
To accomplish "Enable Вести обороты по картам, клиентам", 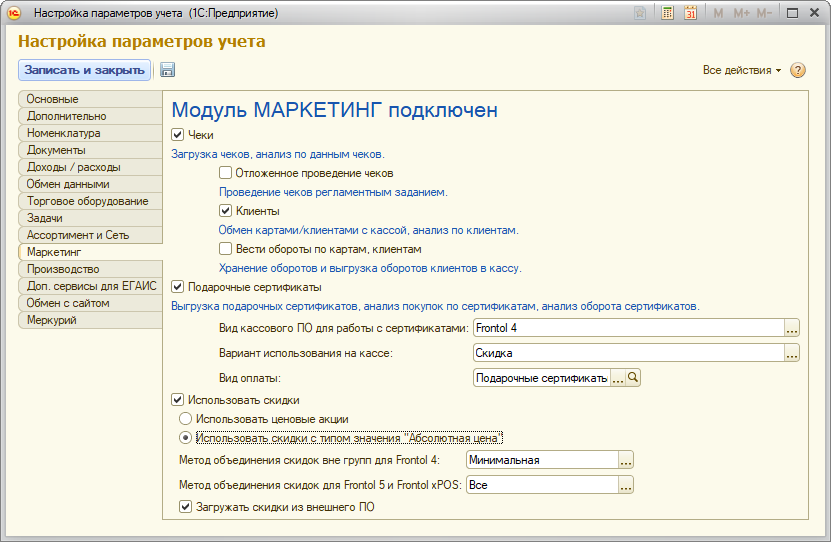I will (225, 248).
